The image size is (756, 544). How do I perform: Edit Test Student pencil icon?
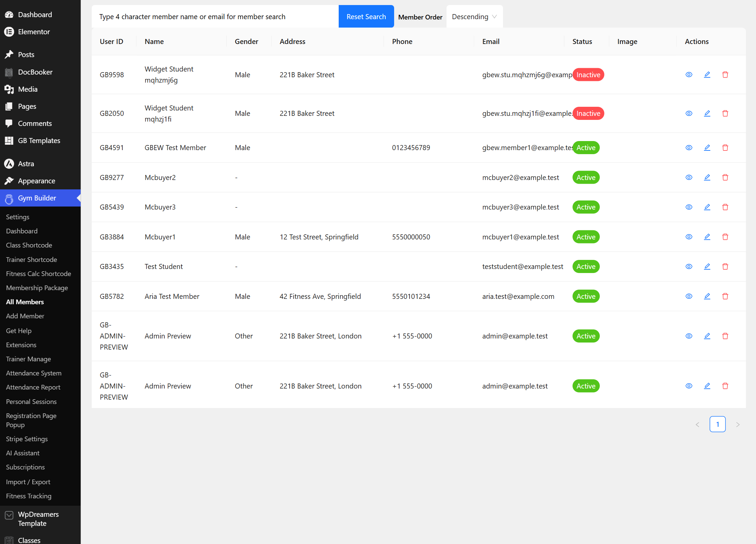[x=707, y=267]
